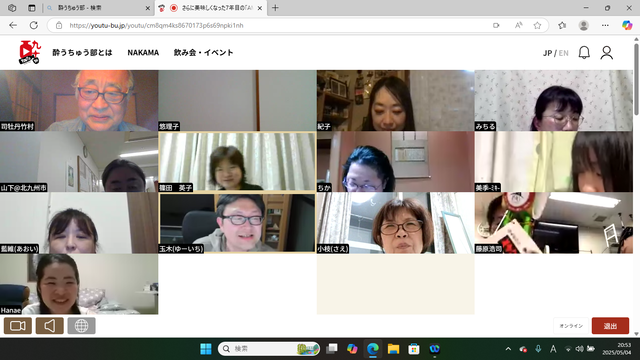Screen dimensions: 640x360
Task: Switch language to EN
Action: pyautogui.click(x=564, y=53)
